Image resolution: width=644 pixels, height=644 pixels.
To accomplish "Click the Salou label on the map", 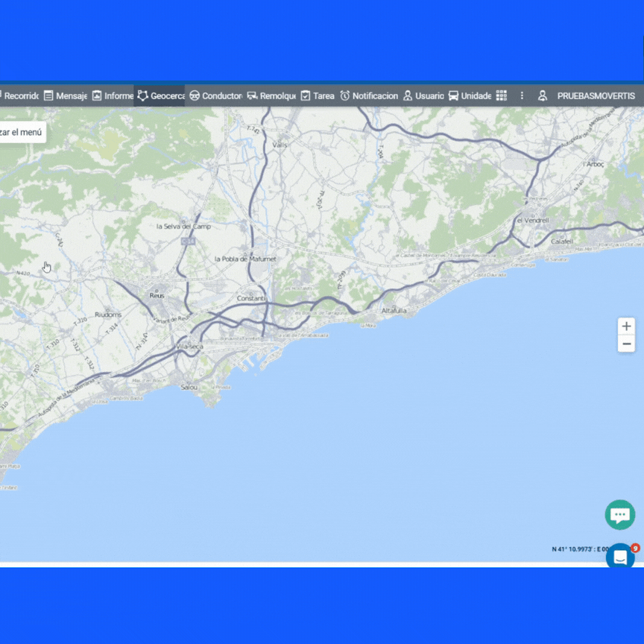I will point(189,388).
